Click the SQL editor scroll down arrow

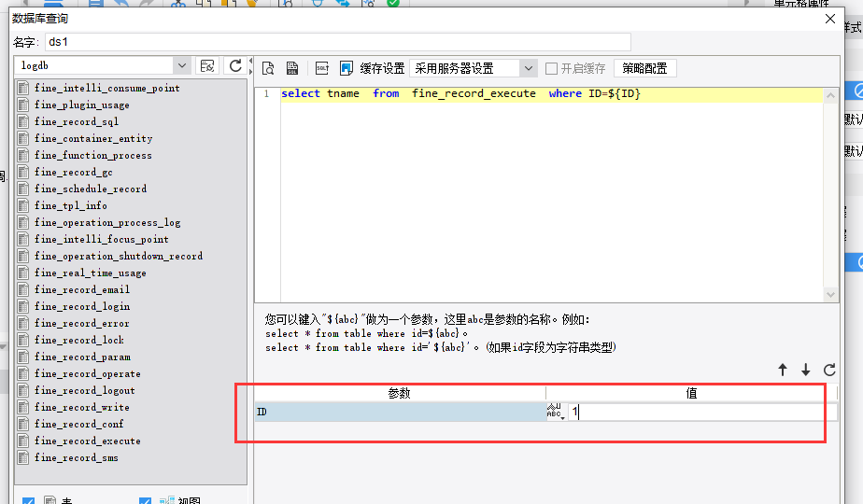(x=830, y=295)
